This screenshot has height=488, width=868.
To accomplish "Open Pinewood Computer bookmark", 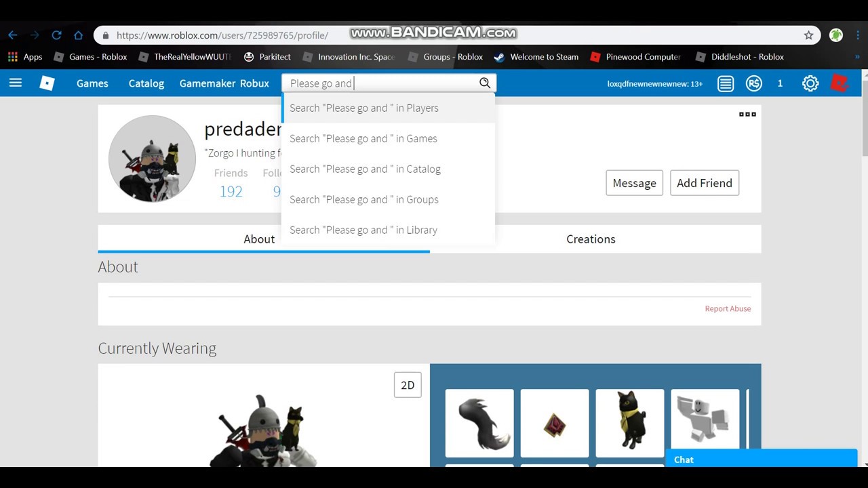I will (635, 57).
